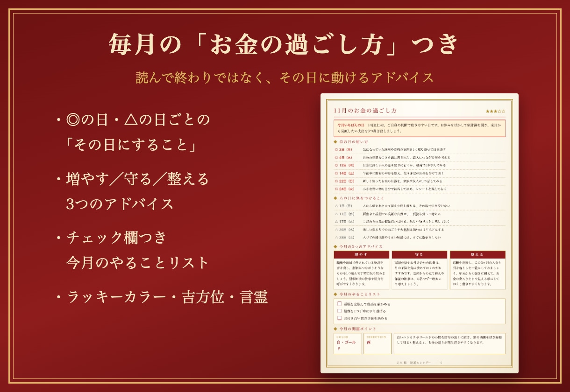The width and height of the screenshot is (570, 392).
Task: Click the heading 今月の開運ポイント
Action: coord(357,329)
